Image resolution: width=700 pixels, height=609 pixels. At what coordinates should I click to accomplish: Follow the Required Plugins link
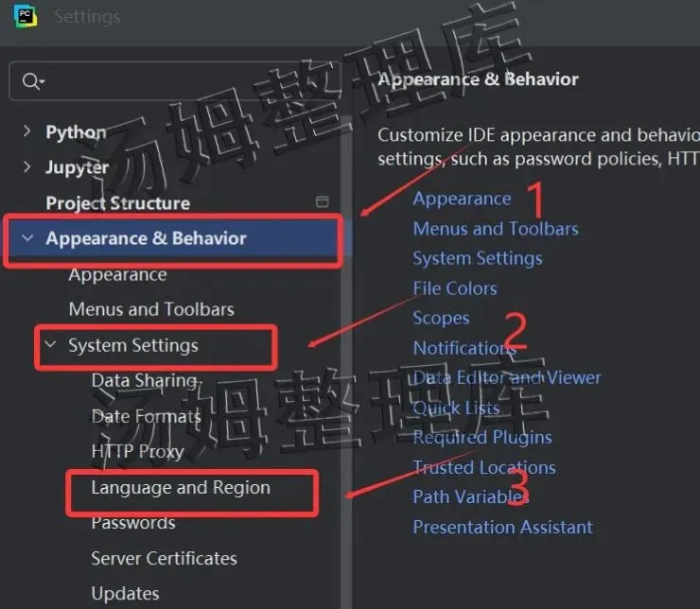pos(482,438)
